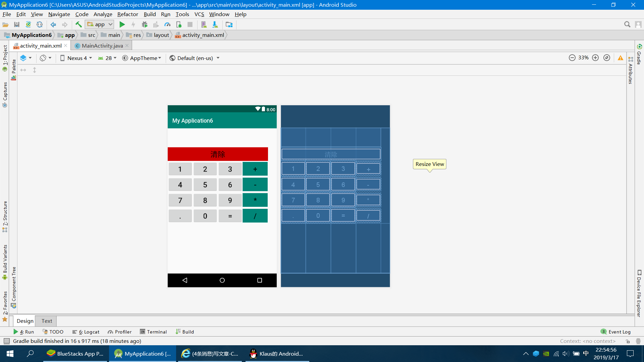Open the Event Log
The width and height of the screenshot is (644, 362).
click(619, 331)
